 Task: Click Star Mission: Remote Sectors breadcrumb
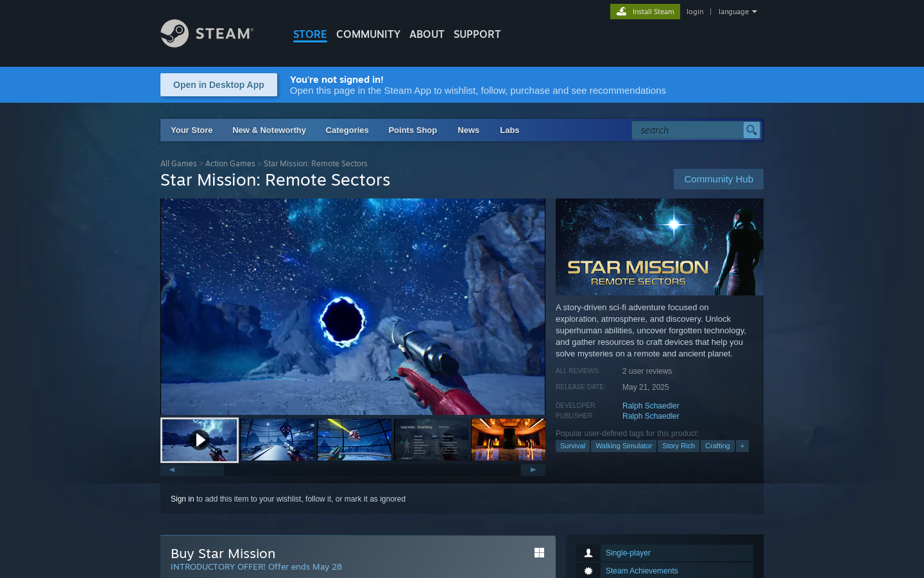(316, 164)
